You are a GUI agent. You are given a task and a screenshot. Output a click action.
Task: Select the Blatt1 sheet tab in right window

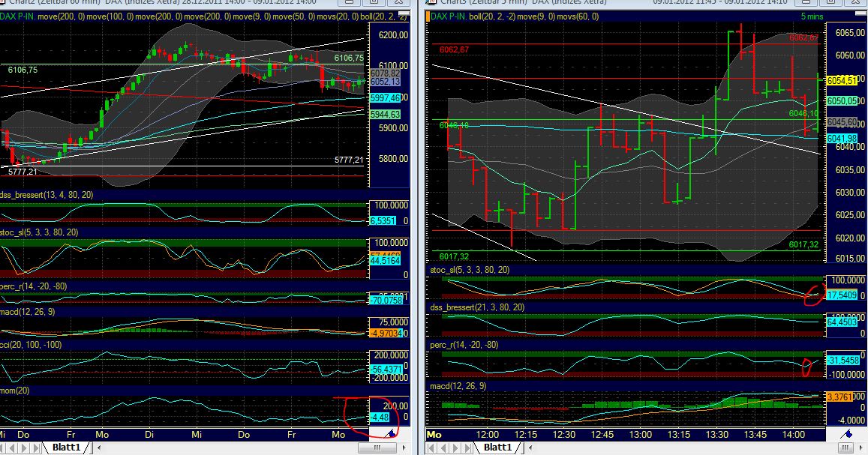click(497, 448)
